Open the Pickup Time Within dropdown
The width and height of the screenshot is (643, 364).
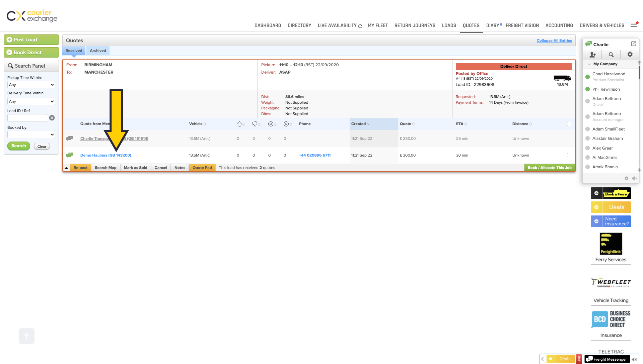pos(31,85)
